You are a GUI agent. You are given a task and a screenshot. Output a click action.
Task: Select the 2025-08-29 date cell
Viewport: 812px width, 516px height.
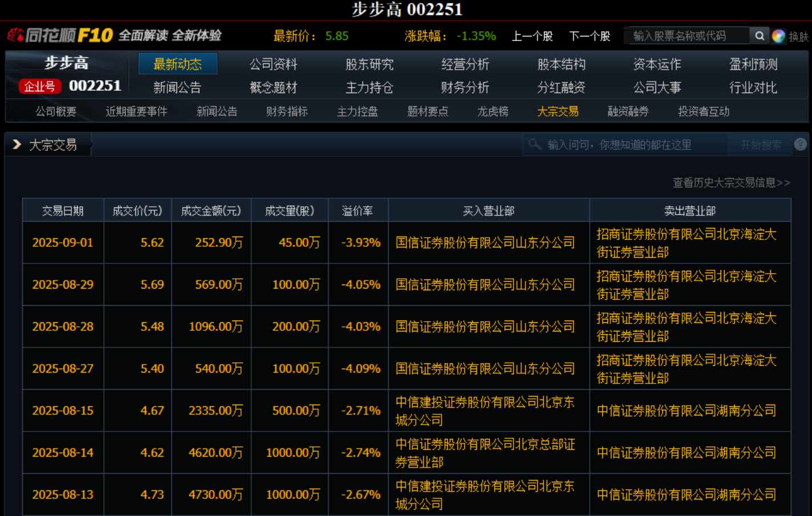pyautogui.click(x=63, y=285)
